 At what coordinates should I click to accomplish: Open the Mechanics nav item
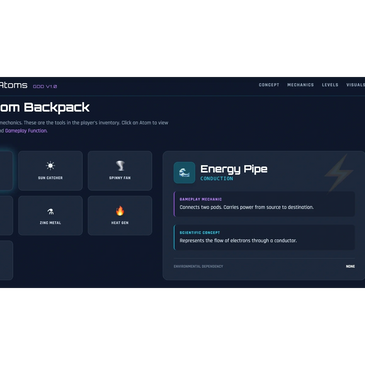(300, 85)
